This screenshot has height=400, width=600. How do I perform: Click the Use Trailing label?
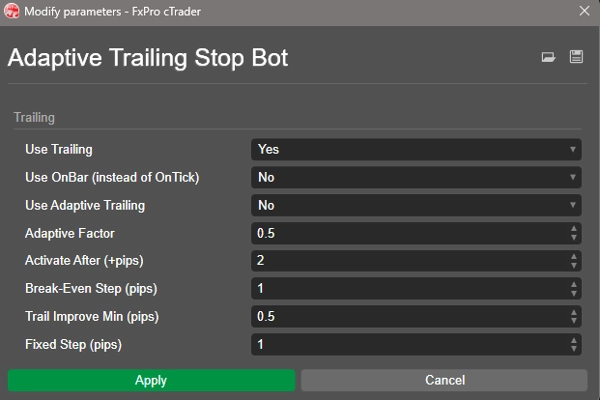click(59, 149)
